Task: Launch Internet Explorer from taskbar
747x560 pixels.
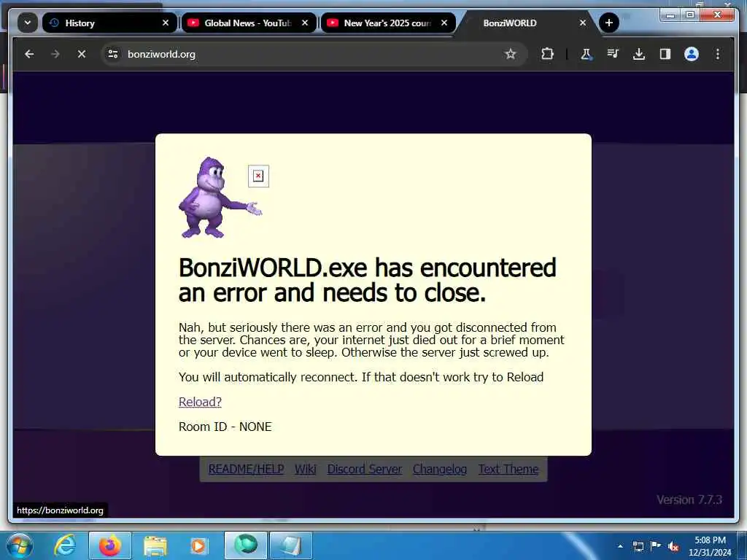Action: point(65,545)
